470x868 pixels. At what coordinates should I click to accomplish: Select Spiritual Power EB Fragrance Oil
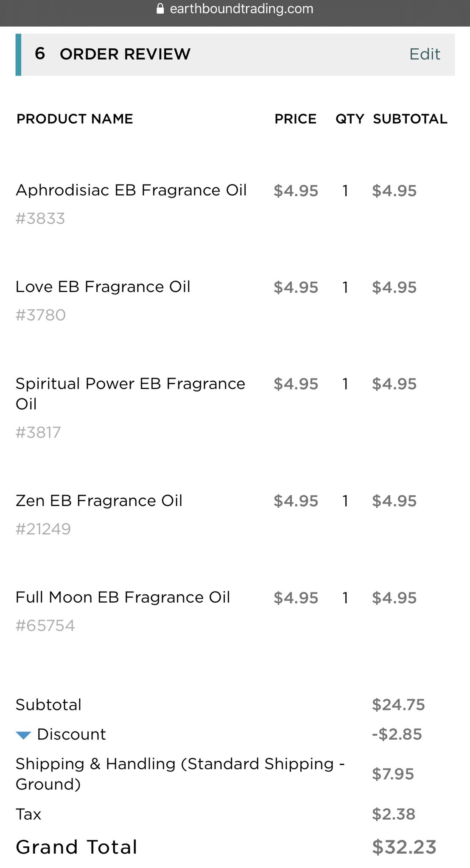130,394
